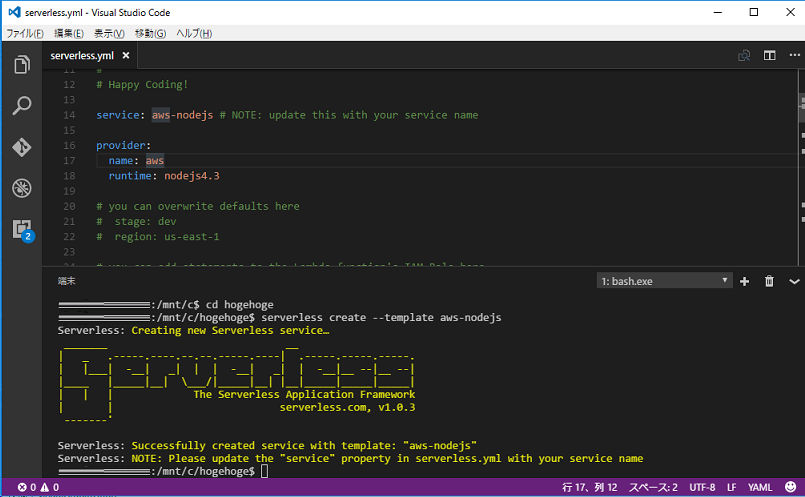Click the 行 17, 列 12 cursor position indicator
This screenshot has width=805, height=497.
(589, 487)
